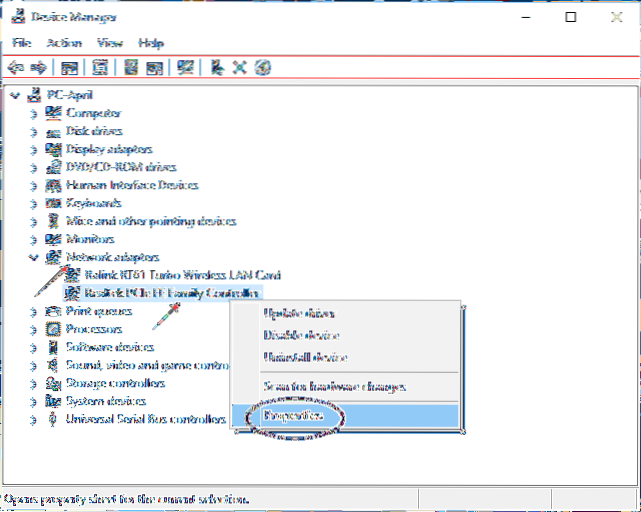This screenshot has width=641, height=512.
Task: Open the Action menu
Action: click(x=64, y=43)
